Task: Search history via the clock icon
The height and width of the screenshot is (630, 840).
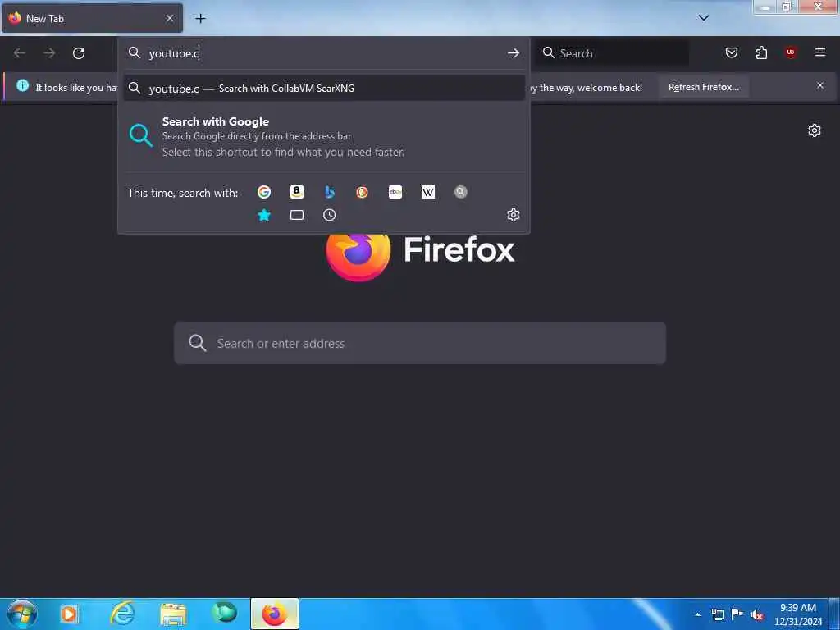Action: coord(330,216)
